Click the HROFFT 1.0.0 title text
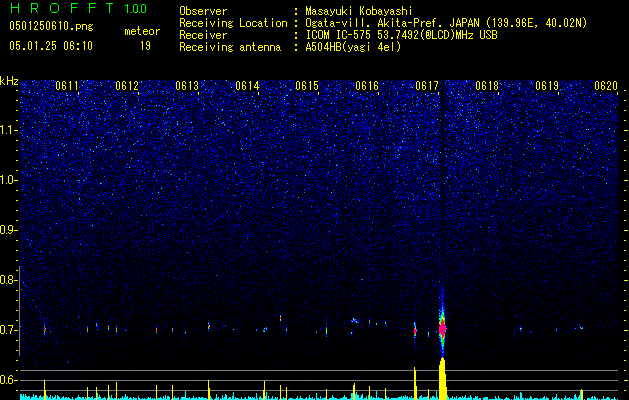This screenshot has height=400, width=629. pos(78,8)
